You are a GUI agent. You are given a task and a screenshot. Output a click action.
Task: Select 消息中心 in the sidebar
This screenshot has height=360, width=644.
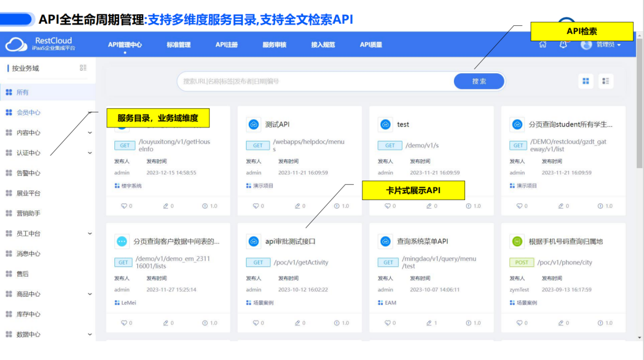[x=47, y=254]
